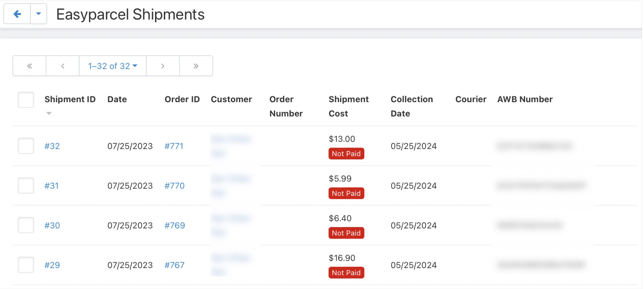Open shipment #32 link
This screenshot has height=289, width=644.
pyautogui.click(x=52, y=146)
